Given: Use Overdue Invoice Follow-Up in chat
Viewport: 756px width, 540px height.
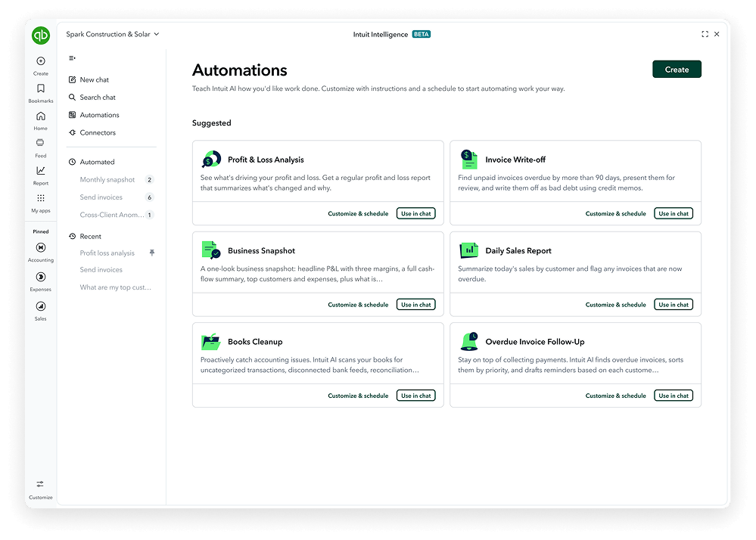Looking at the screenshot, I should (674, 396).
